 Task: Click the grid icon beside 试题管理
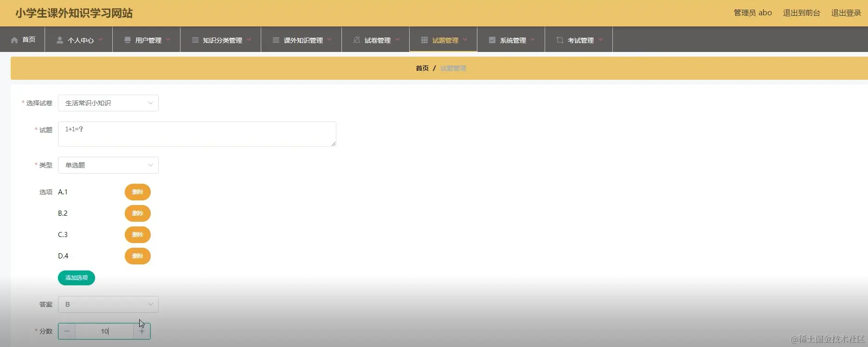[x=424, y=40]
